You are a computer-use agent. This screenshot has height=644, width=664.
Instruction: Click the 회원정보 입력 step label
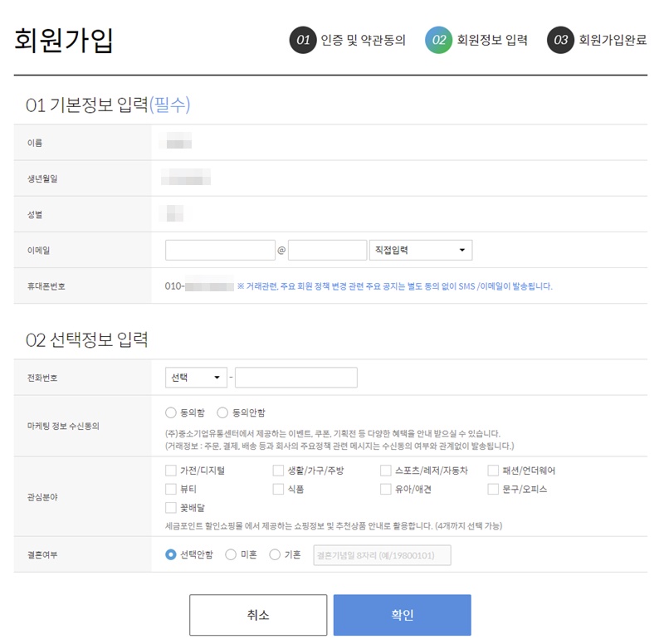(492, 40)
